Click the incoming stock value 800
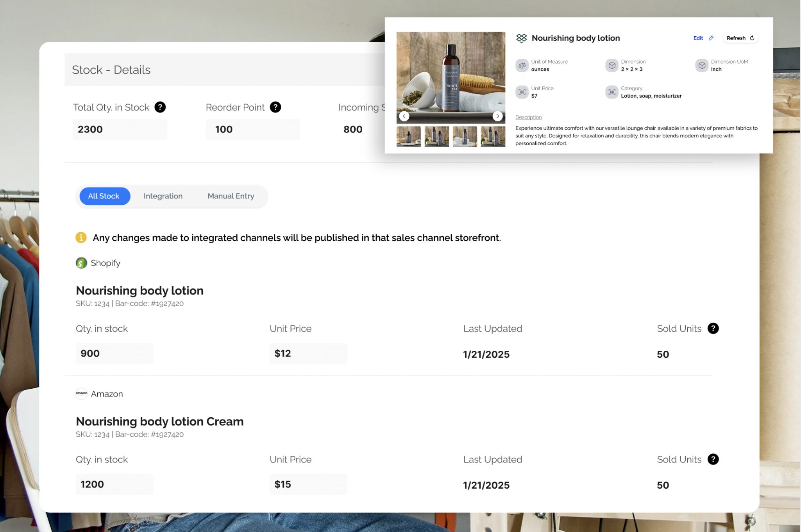Screen dimensions: 801x532 pos(353,129)
